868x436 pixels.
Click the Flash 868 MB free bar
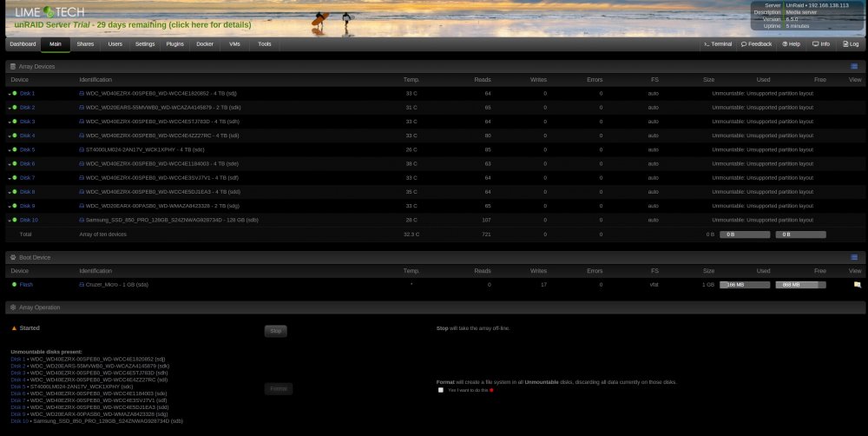tap(800, 285)
